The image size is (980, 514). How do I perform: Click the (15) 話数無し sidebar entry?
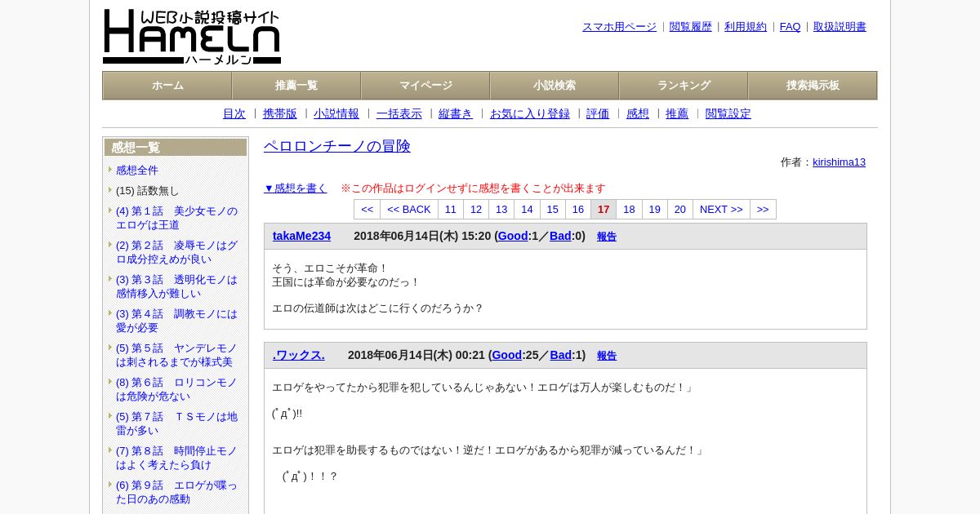(x=147, y=190)
